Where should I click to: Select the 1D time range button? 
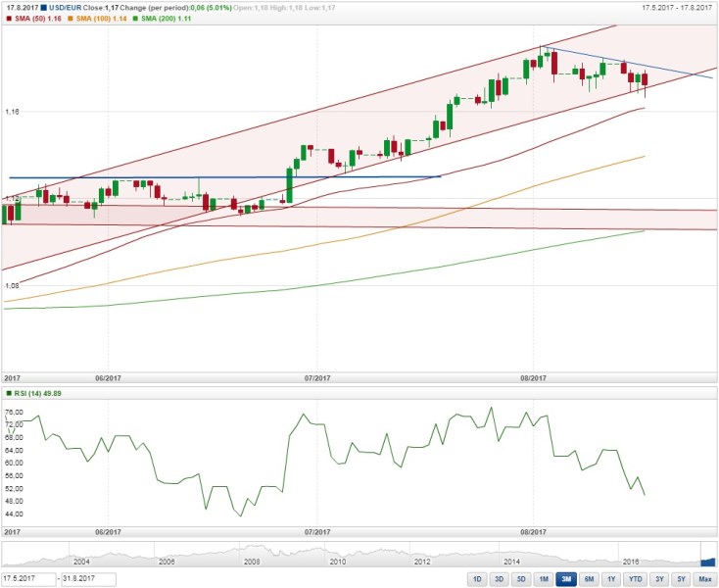pyautogui.click(x=476, y=579)
